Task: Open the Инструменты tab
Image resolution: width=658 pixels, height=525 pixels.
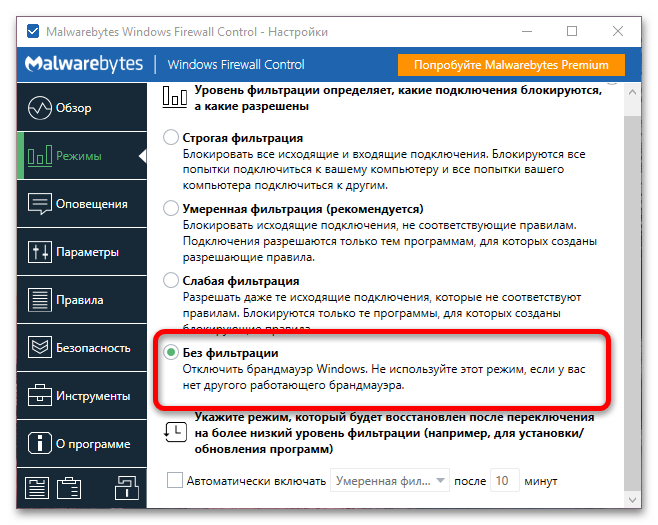Action: [x=82, y=395]
